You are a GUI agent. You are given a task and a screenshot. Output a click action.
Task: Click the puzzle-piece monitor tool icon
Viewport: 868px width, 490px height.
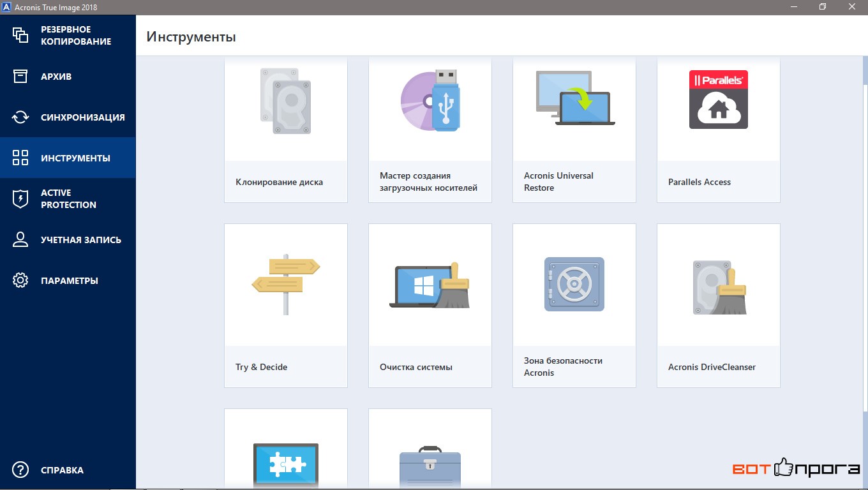(285, 464)
